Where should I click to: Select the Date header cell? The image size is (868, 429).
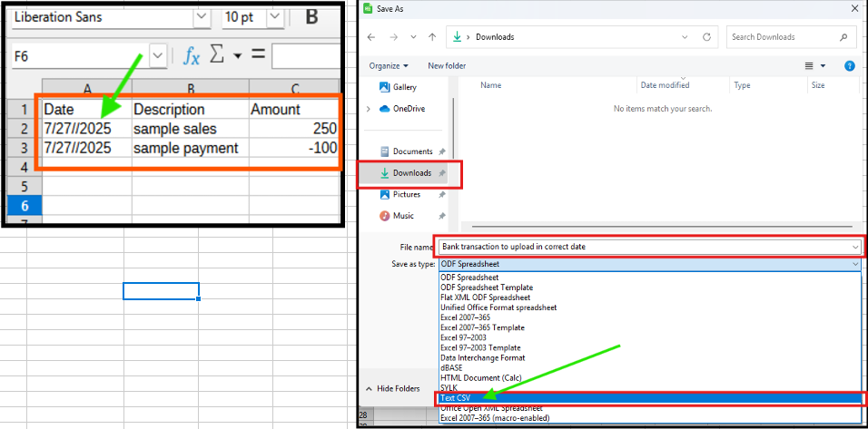[x=87, y=109]
